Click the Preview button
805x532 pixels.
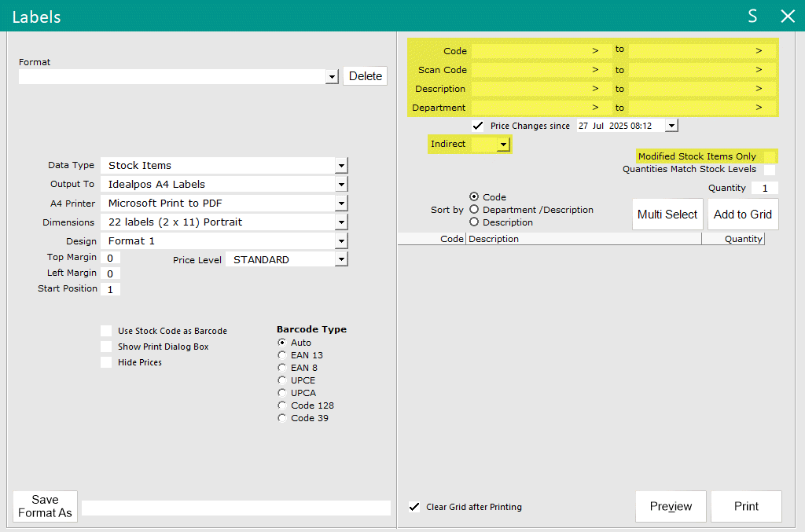(671, 506)
